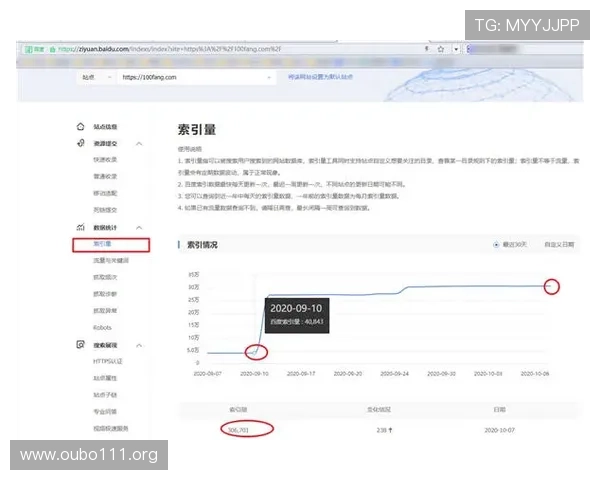Open HTTPS认证 in the sidebar
This screenshot has height=480, width=600.
(108, 361)
